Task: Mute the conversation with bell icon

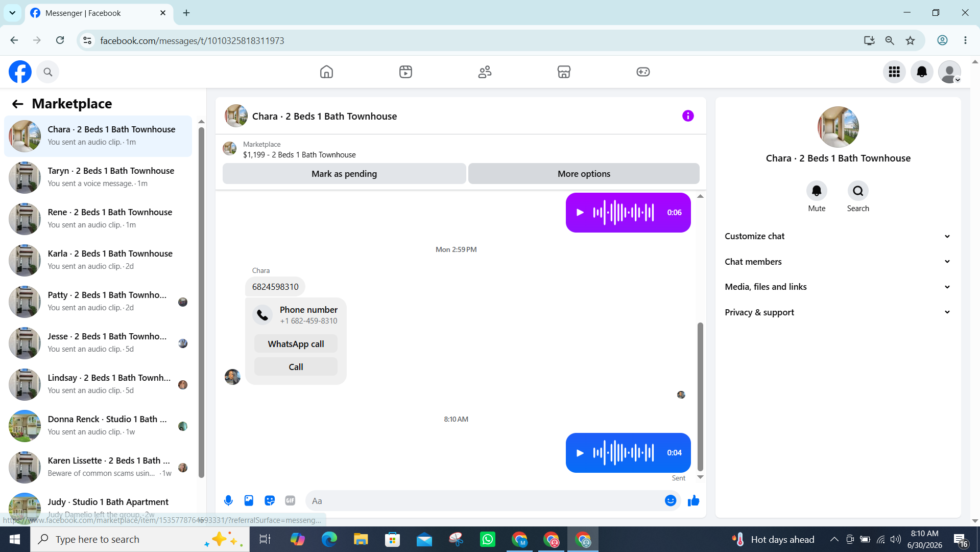Action: [x=817, y=191]
